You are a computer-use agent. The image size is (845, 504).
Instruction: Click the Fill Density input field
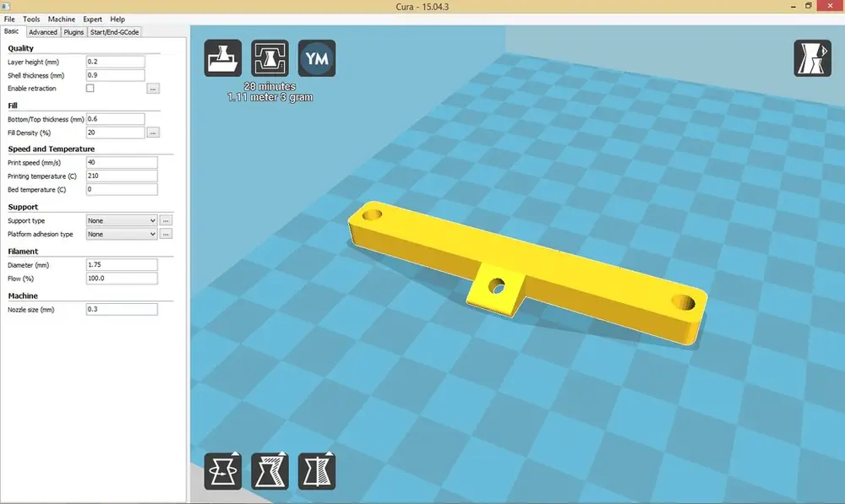point(115,133)
